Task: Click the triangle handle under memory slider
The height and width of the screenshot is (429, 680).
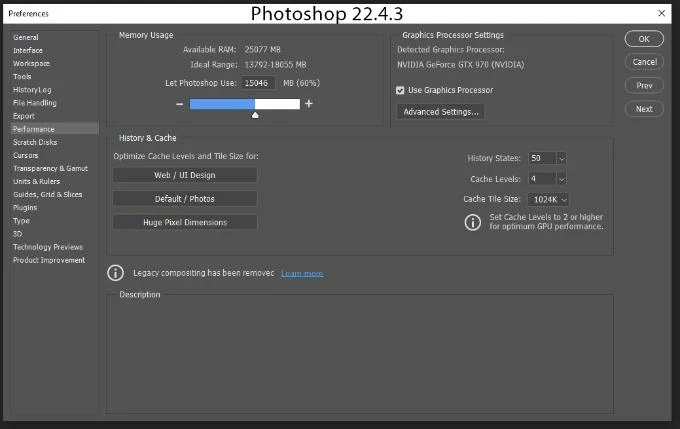Action: coord(255,115)
